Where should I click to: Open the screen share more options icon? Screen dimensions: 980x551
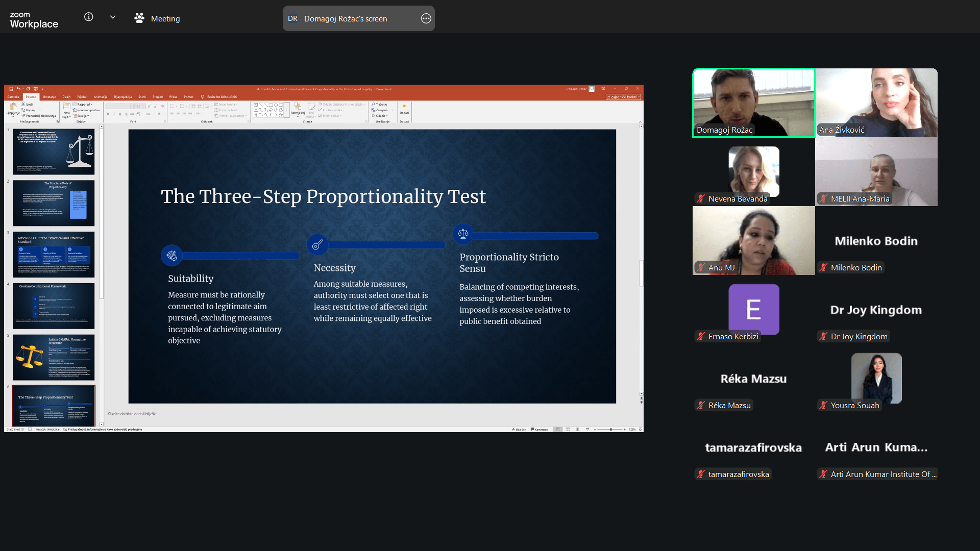pos(426,19)
